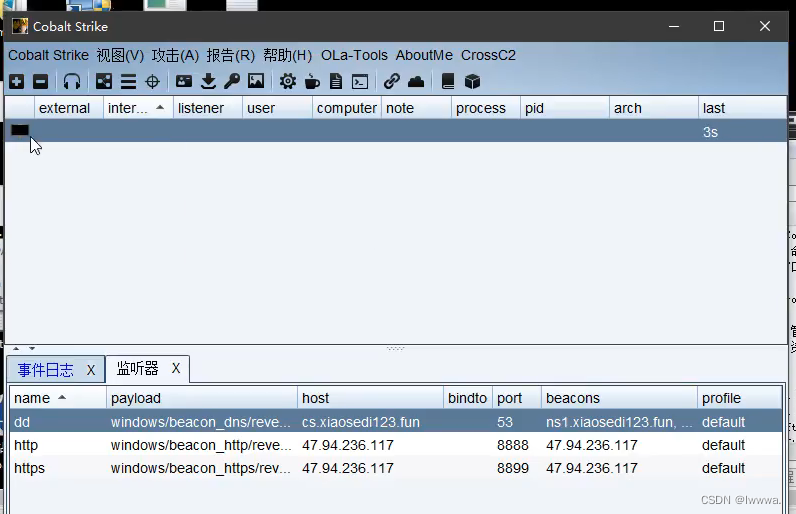Sort listeners by port column
The image size is (796, 514).
[x=517, y=398]
